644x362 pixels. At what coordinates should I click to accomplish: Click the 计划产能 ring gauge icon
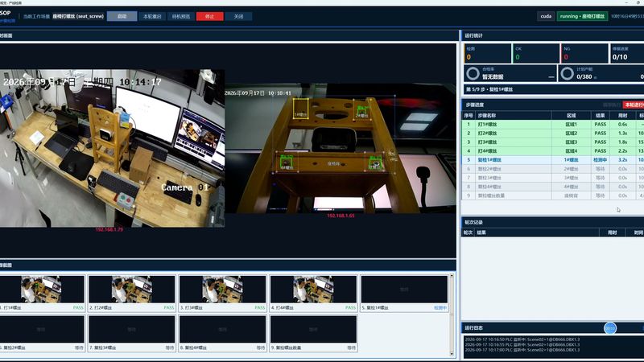click(x=568, y=73)
